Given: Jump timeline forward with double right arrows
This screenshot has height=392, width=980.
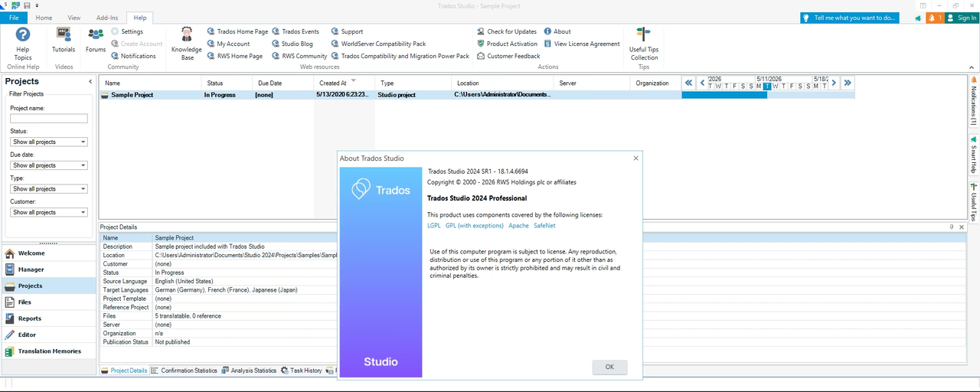Looking at the screenshot, I should click(848, 83).
